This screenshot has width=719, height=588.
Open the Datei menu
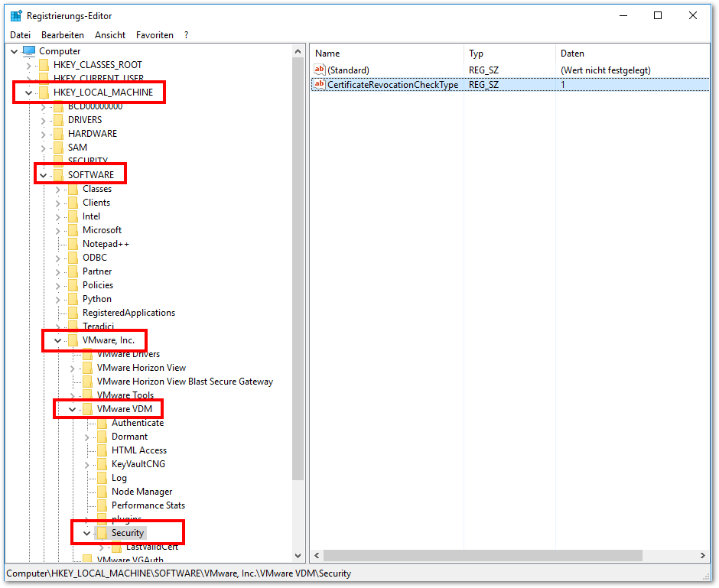click(x=20, y=35)
